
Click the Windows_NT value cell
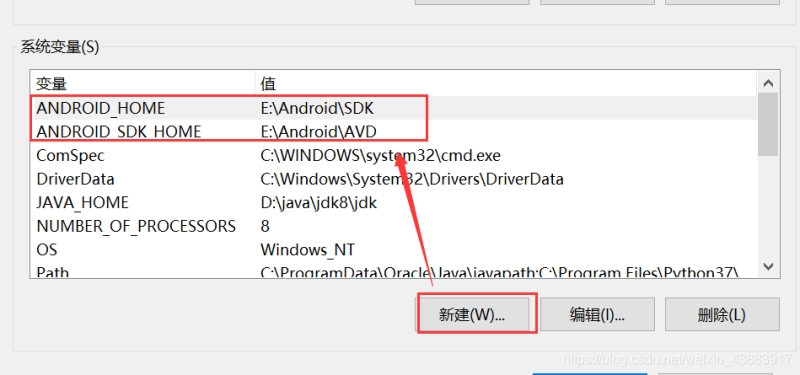(x=307, y=249)
